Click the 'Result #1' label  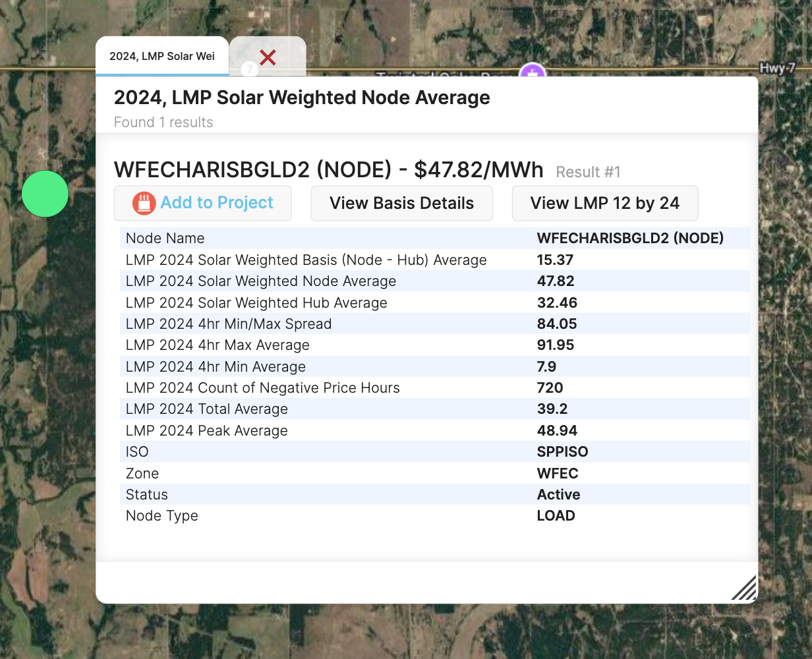point(588,172)
